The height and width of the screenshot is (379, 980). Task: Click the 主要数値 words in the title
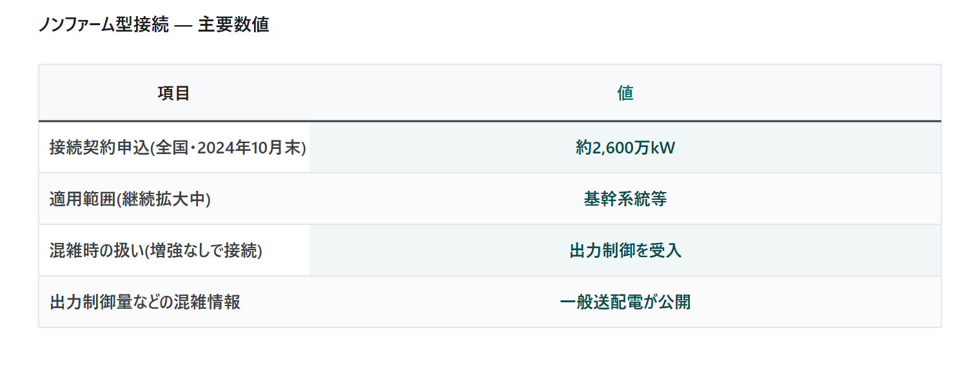pyautogui.click(x=233, y=25)
